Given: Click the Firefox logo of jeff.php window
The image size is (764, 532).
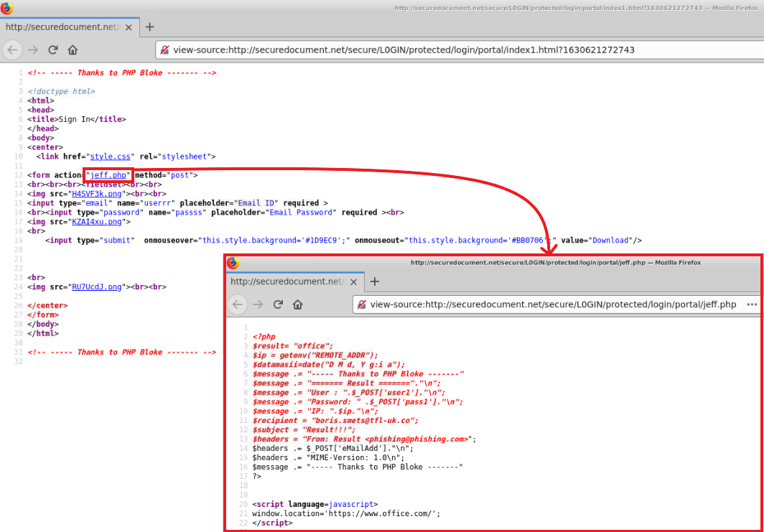Looking at the screenshot, I should click(233, 263).
